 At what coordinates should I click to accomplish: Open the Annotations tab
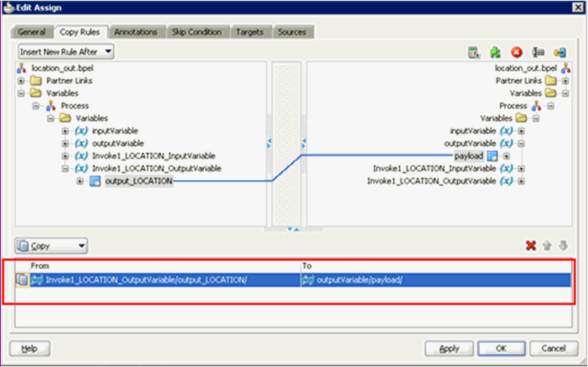coord(136,33)
